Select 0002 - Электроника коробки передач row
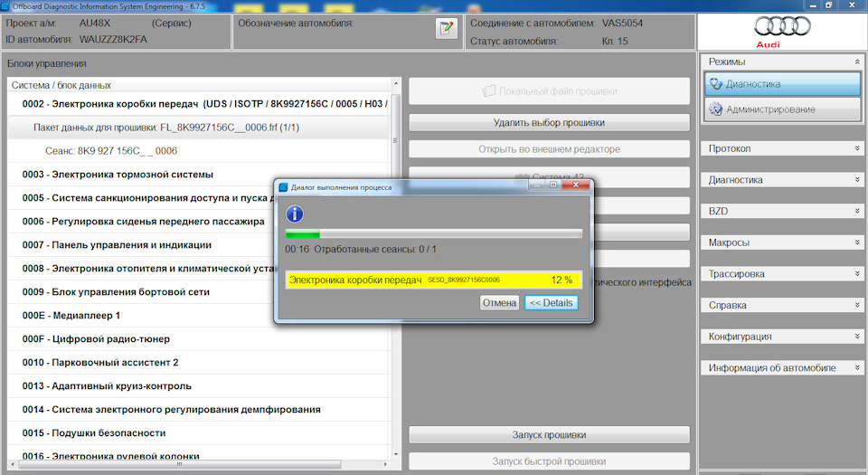 click(199, 103)
